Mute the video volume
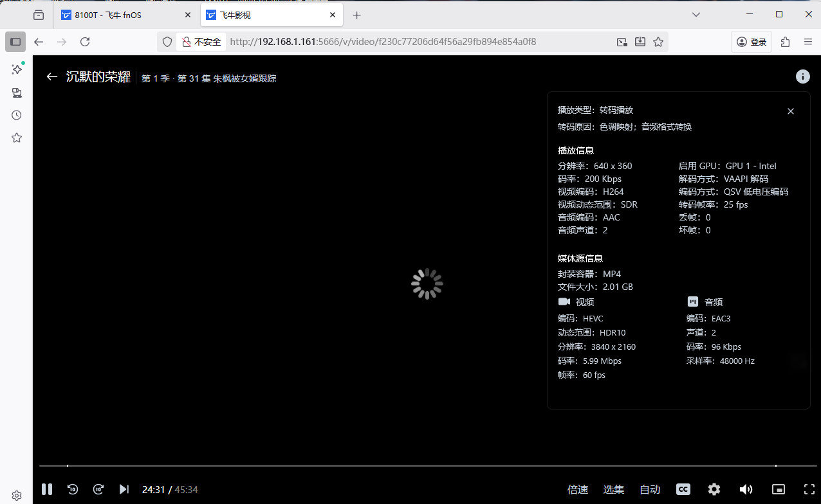The width and height of the screenshot is (821, 504). point(745,489)
